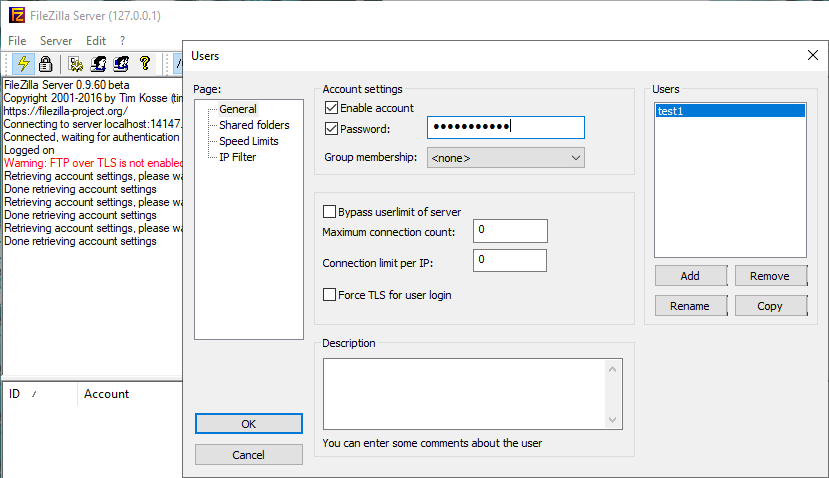Click the 'Logged on' log line

29,150
